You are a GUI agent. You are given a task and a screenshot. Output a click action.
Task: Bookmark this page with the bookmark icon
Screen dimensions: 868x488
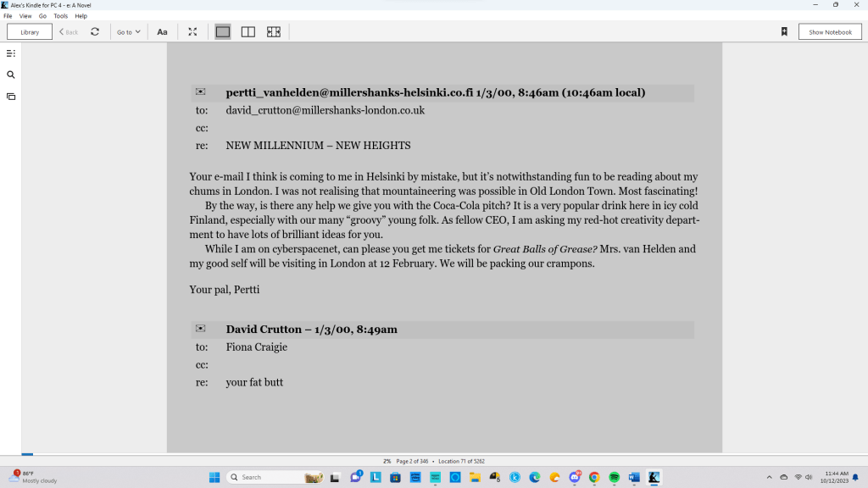pyautogui.click(x=784, y=32)
